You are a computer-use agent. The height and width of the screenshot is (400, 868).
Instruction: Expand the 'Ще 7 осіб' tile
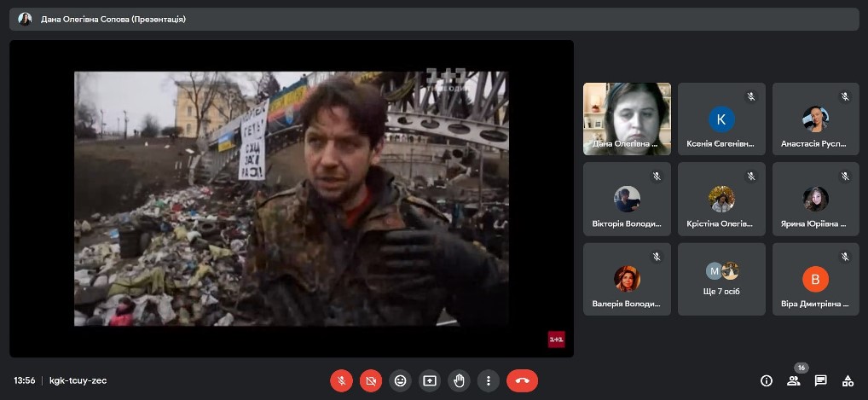click(x=721, y=279)
